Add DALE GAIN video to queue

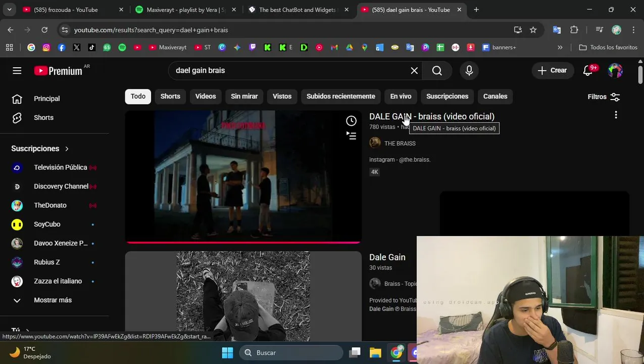click(351, 135)
